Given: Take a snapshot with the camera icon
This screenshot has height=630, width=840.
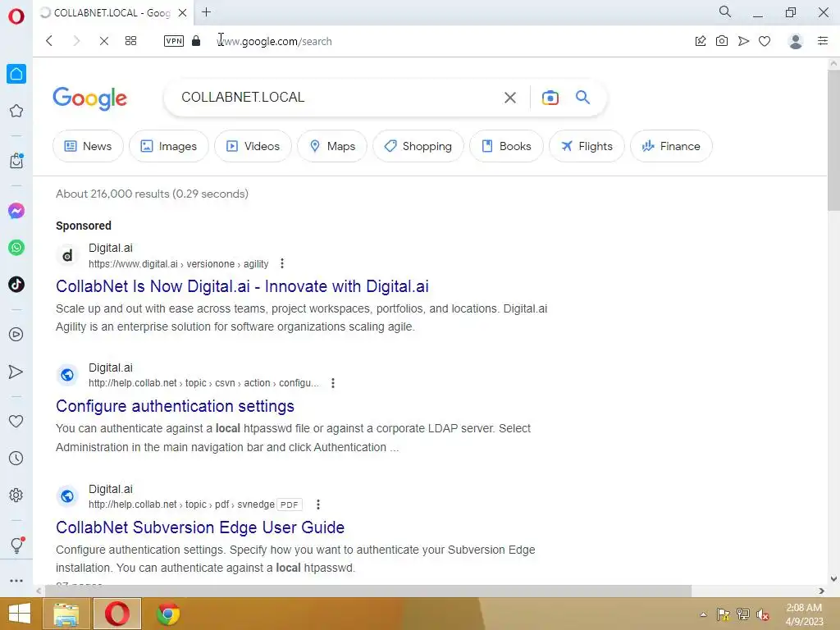Looking at the screenshot, I should click(x=722, y=41).
